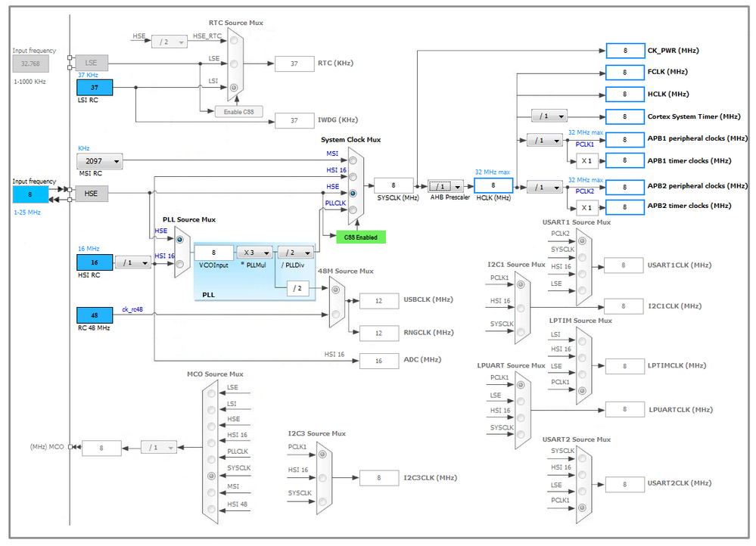Select PLL input in 48M Source Mux
The width and height of the screenshot is (756, 546).
pos(335,290)
